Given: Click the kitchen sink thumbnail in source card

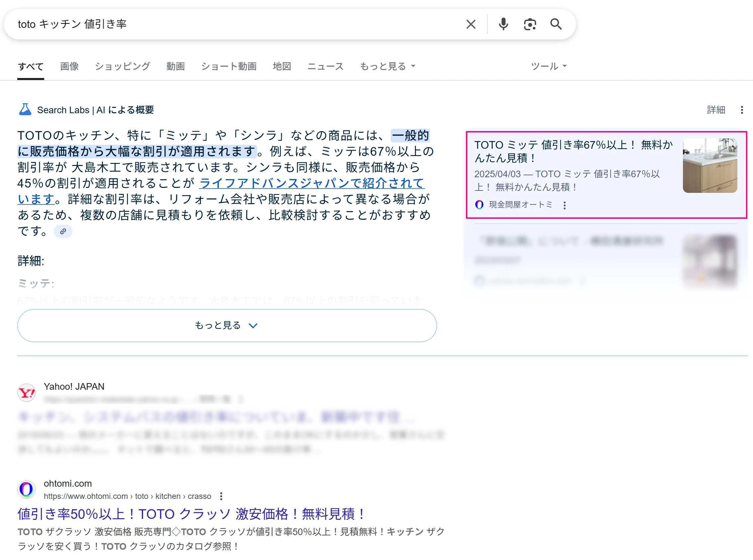Looking at the screenshot, I should (710, 165).
